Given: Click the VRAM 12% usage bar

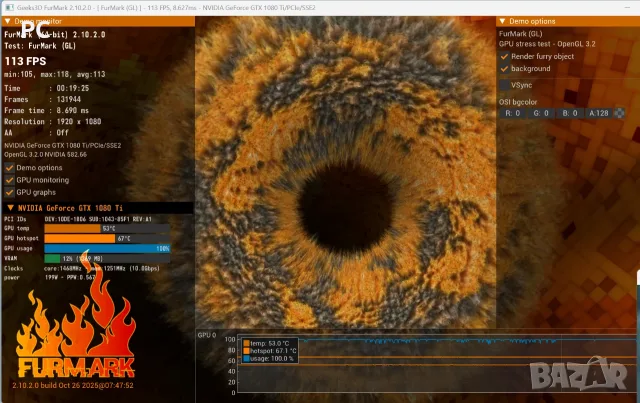Looking at the screenshot, I should tap(107, 258).
